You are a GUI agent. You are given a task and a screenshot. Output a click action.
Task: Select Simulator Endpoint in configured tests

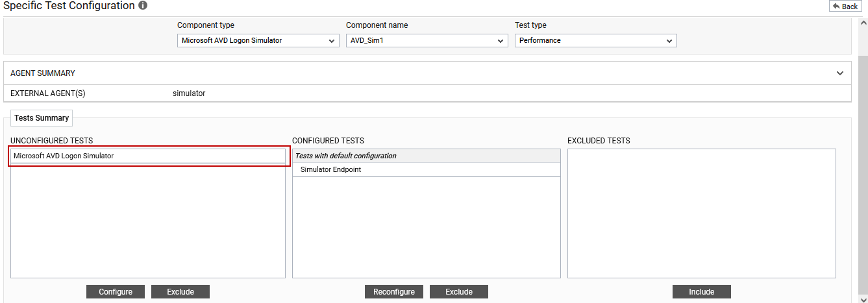(427, 169)
